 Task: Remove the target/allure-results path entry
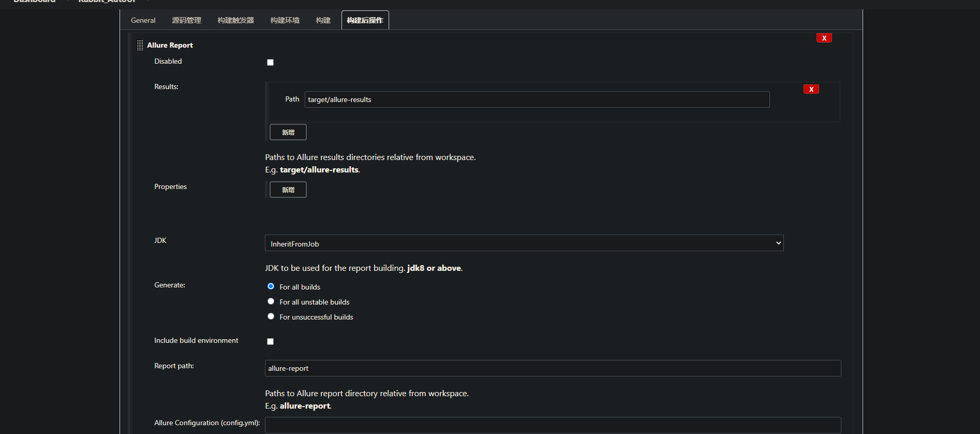pyautogui.click(x=811, y=89)
